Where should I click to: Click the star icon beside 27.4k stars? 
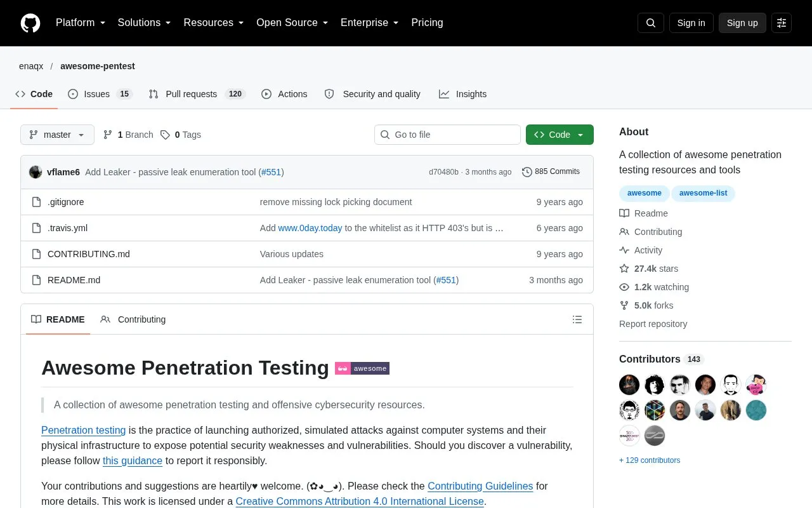coord(624,269)
